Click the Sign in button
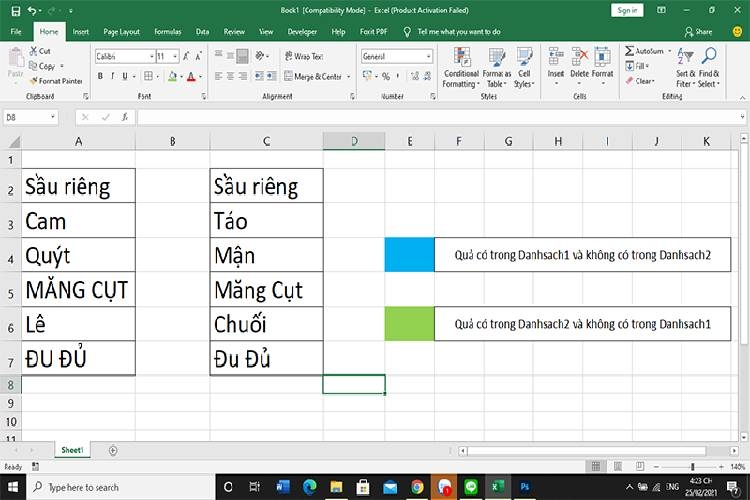The width and height of the screenshot is (750, 500). (627, 10)
